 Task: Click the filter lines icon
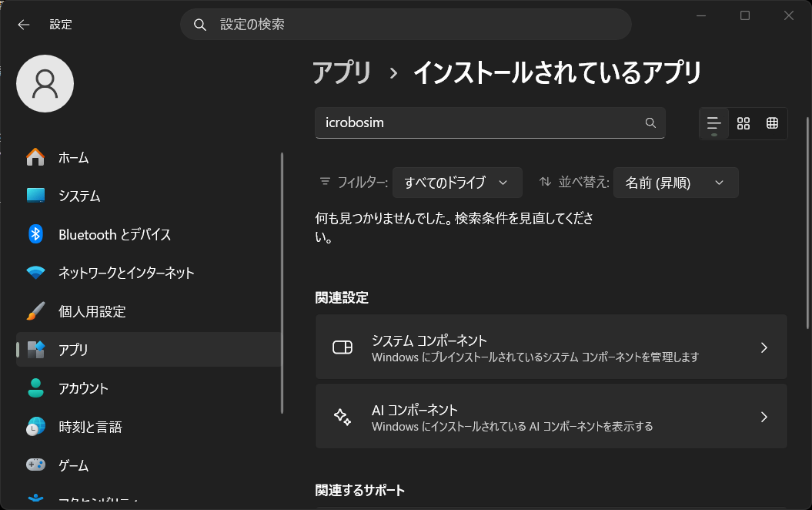click(x=325, y=181)
